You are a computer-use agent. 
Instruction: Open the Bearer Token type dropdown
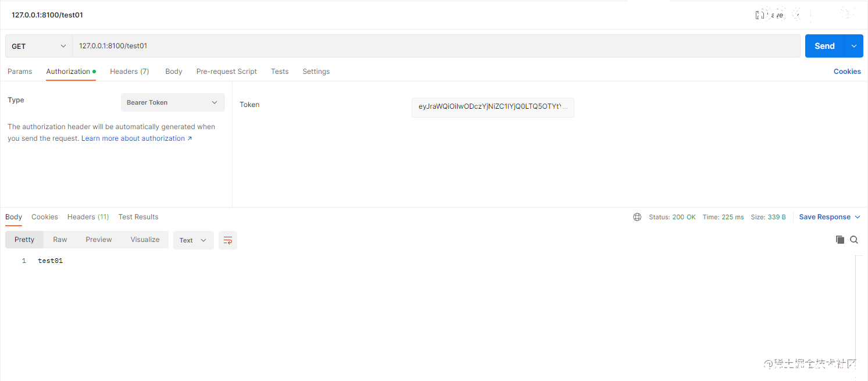point(173,102)
